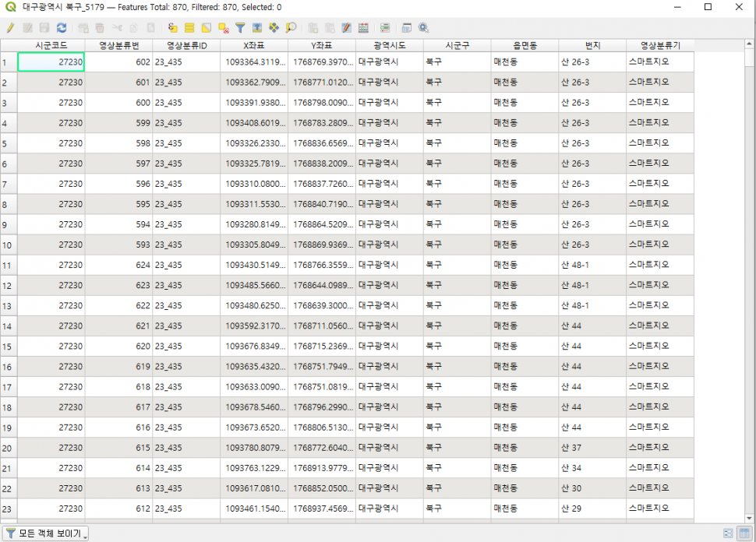Reload the attribute table

coord(62,28)
